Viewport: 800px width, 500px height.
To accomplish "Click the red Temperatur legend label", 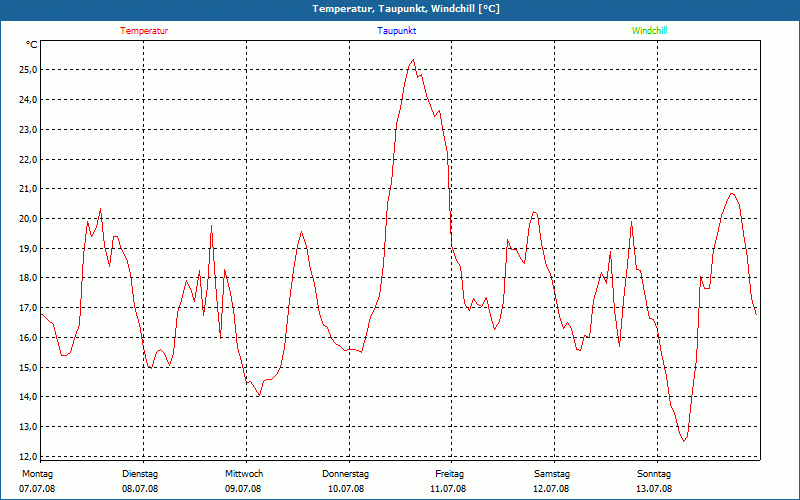I will [x=144, y=31].
